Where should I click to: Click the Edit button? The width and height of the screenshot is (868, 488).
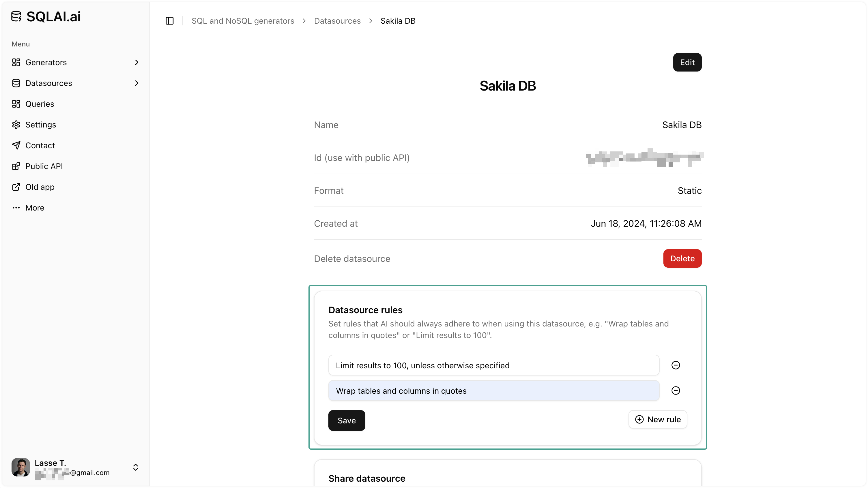click(687, 62)
